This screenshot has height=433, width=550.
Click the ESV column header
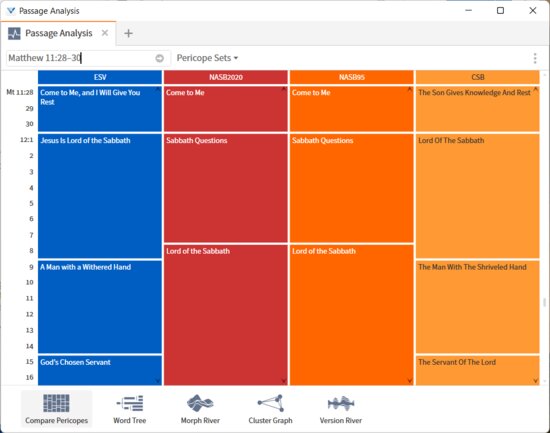100,77
